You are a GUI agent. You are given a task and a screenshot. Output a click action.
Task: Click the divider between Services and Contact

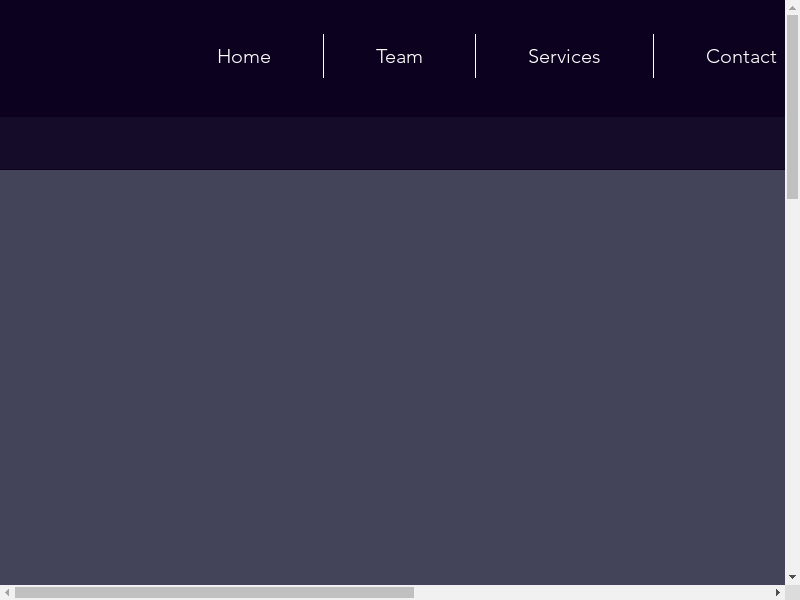click(653, 56)
